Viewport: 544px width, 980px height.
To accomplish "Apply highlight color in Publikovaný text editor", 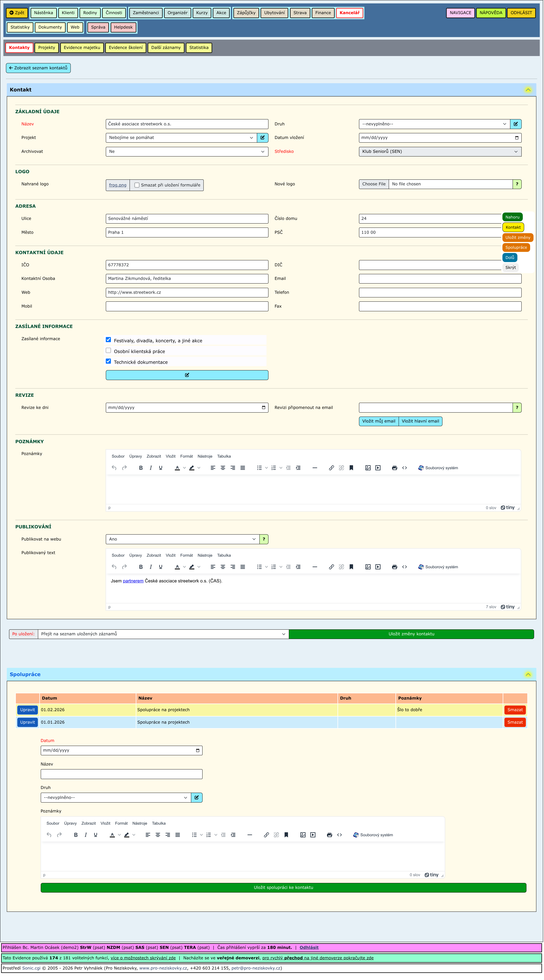I will [192, 567].
